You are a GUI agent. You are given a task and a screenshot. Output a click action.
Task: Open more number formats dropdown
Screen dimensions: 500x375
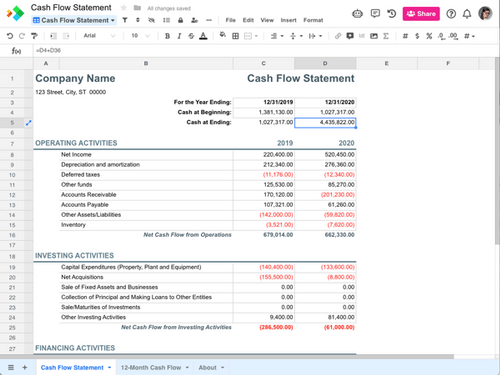[x=469, y=36]
